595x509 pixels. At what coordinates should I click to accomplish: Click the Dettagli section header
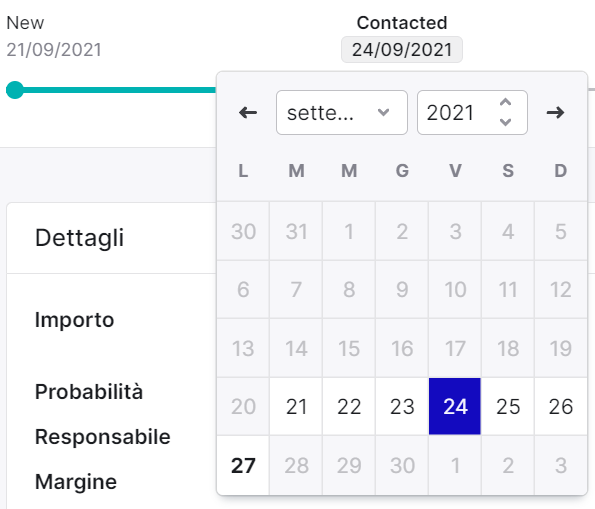click(79, 238)
